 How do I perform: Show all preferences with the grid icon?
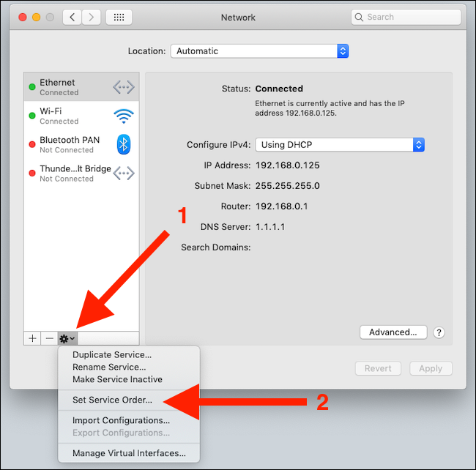click(119, 18)
